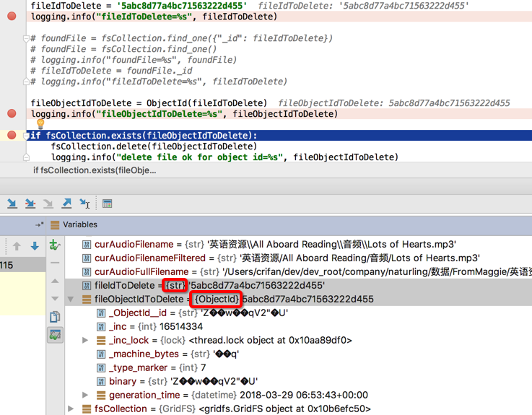Click the Step Out debugger icon
532x415 pixels.
[66, 204]
